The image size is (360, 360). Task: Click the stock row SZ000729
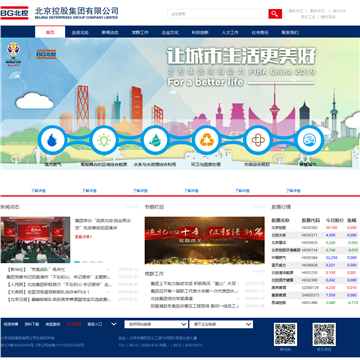coord(315,288)
